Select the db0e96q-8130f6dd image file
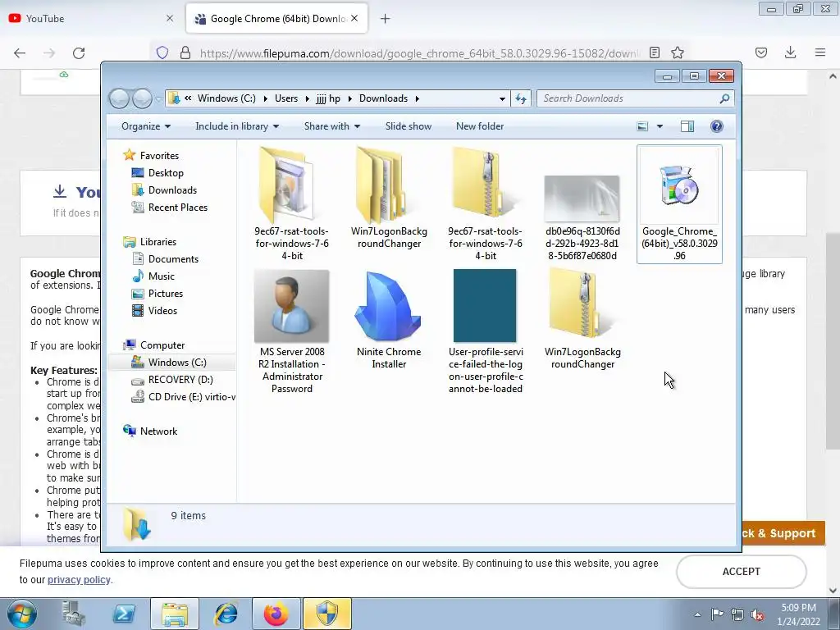This screenshot has height=630, width=840. click(582, 217)
